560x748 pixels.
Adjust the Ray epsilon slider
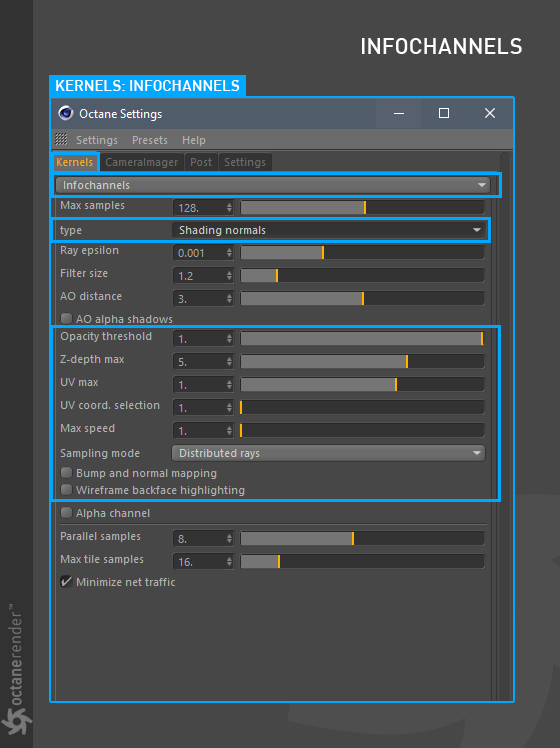363,253
